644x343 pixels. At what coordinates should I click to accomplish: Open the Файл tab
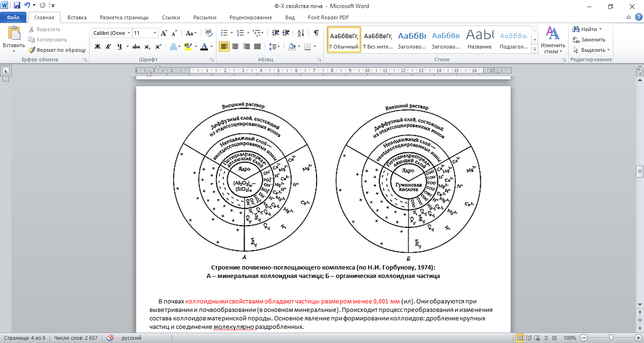pyautogui.click(x=13, y=17)
